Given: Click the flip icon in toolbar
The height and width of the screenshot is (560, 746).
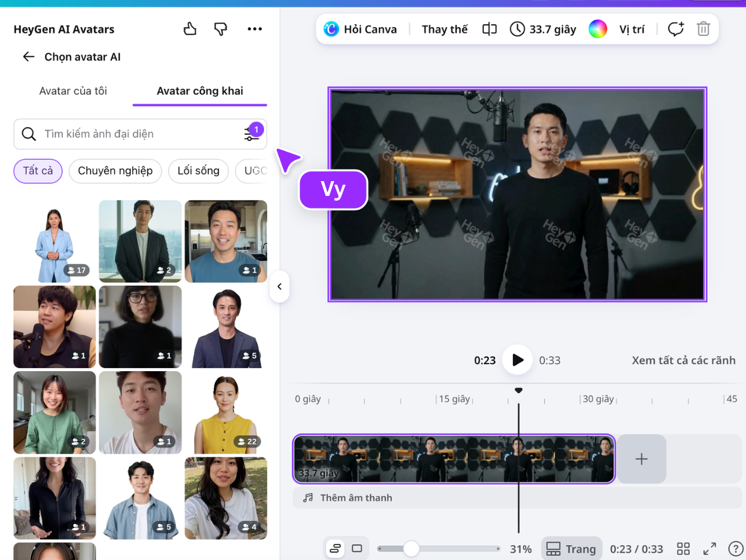Looking at the screenshot, I should point(489,29).
